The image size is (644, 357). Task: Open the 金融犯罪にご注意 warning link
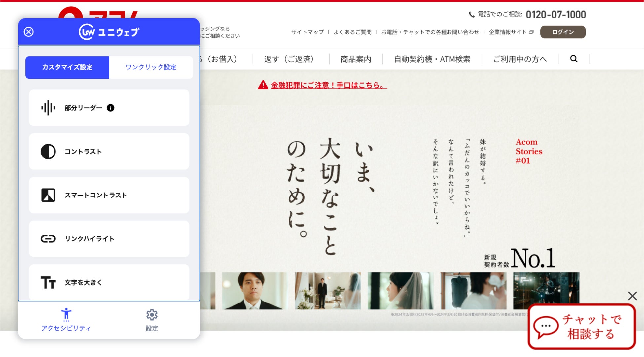click(x=329, y=85)
